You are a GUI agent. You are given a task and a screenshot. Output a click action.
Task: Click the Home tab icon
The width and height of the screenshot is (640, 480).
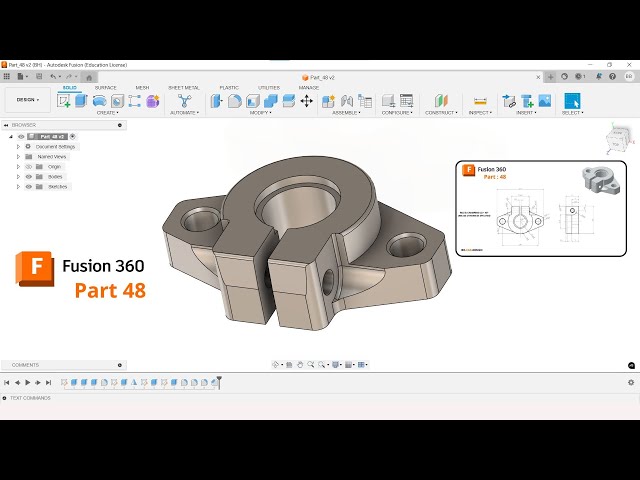89,77
